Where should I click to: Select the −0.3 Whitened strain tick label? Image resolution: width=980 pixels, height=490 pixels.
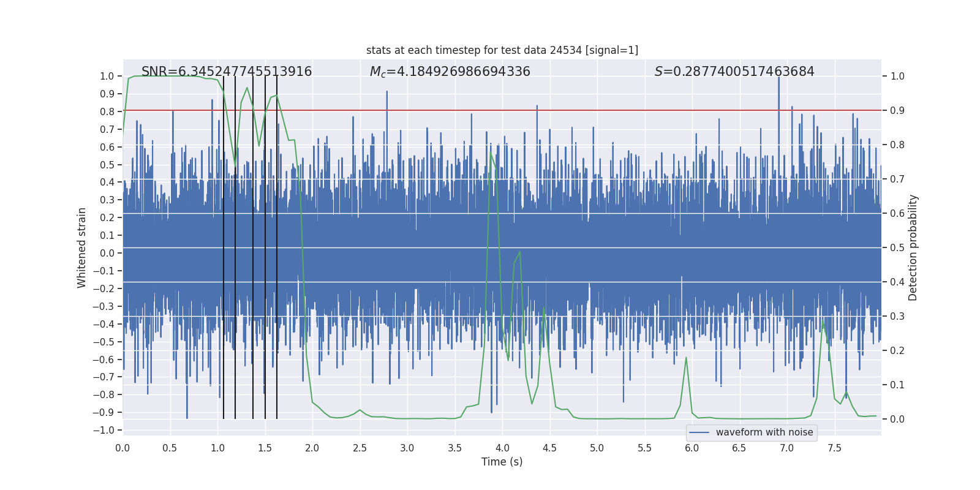(x=104, y=306)
